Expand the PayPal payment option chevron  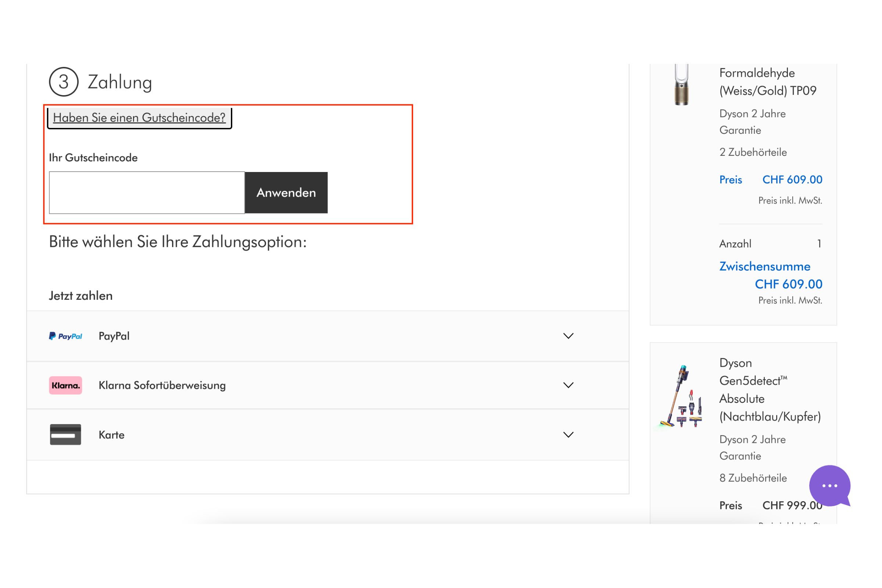coord(569,336)
